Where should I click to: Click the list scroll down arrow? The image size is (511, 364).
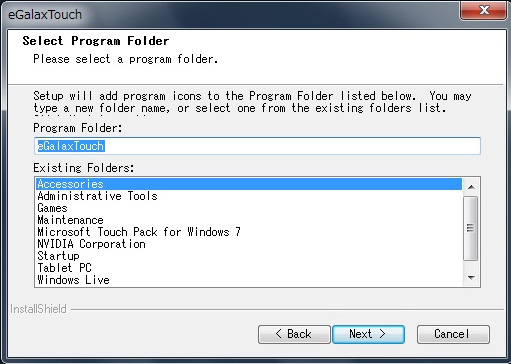click(471, 277)
